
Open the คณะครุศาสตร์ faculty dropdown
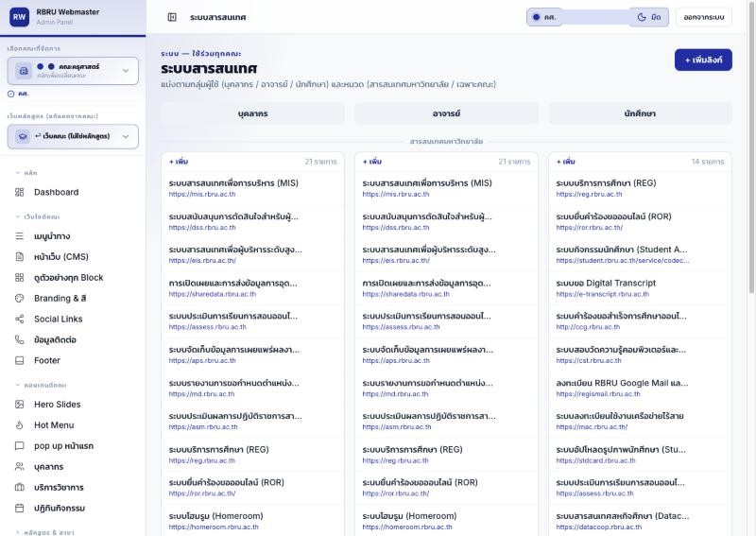tap(73, 71)
